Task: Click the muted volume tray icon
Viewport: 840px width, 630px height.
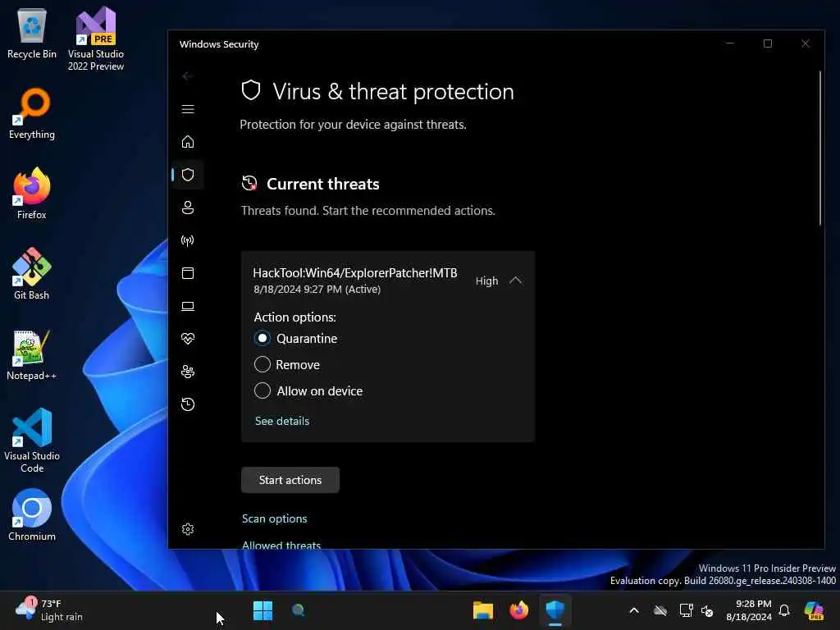Action: click(x=708, y=610)
